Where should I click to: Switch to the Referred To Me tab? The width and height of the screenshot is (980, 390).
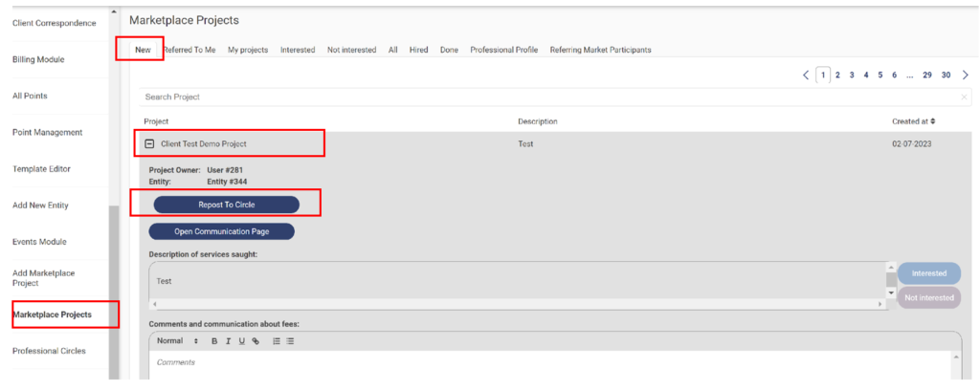tap(189, 50)
